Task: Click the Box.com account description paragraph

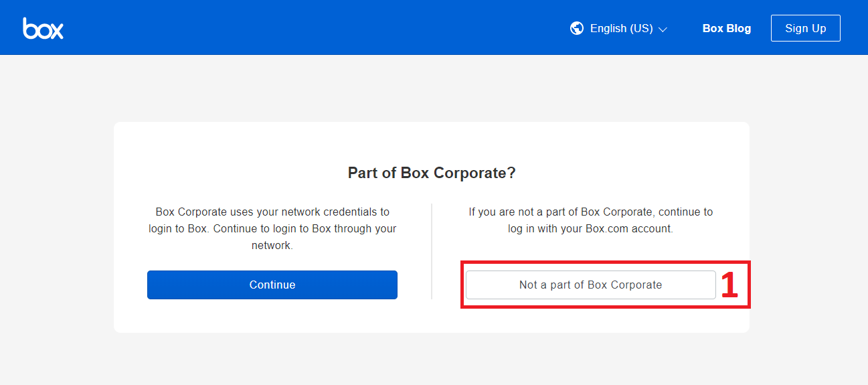Action: [x=590, y=220]
